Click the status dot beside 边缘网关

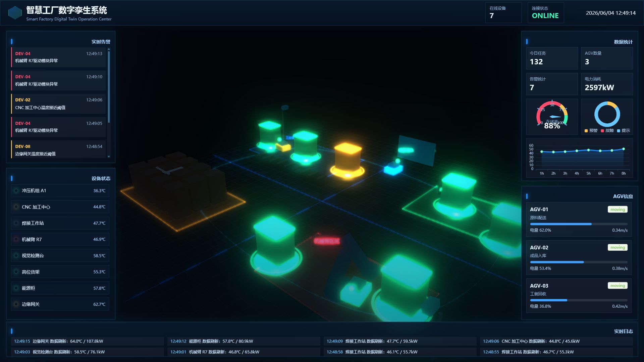point(16,304)
